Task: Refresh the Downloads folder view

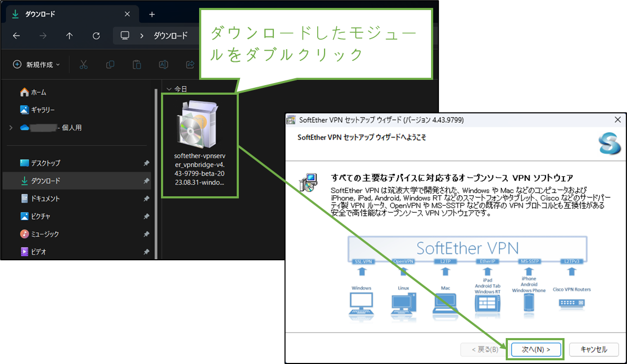Action: 96,36
